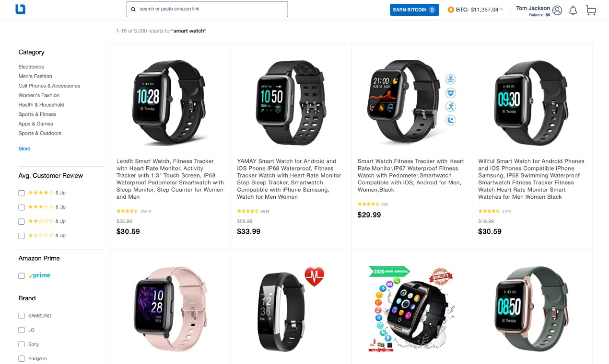Click the Amazon prime logo
Image resolution: width=609 pixels, height=364 pixels.
coord(39,275)
